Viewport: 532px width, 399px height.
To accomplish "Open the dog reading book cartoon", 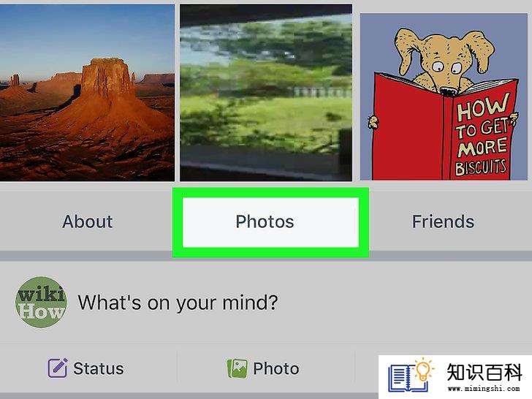I will click(x=444, y=96).
